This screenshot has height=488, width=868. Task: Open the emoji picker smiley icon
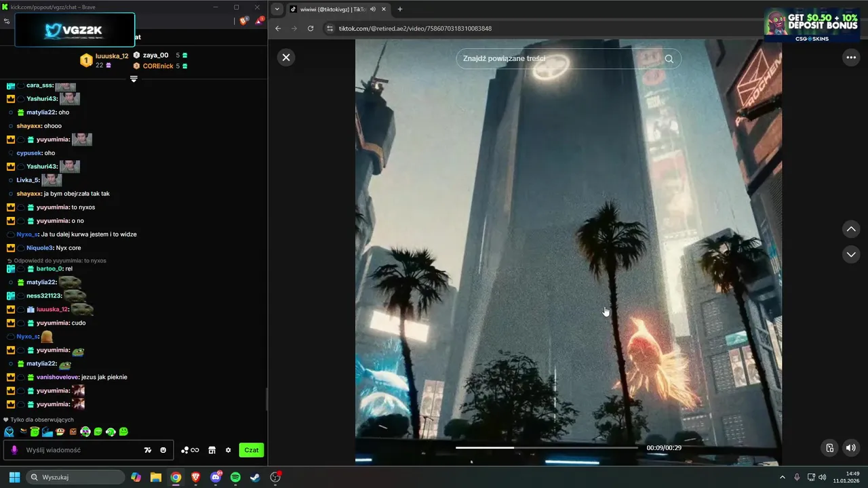(x=163, y=450)
